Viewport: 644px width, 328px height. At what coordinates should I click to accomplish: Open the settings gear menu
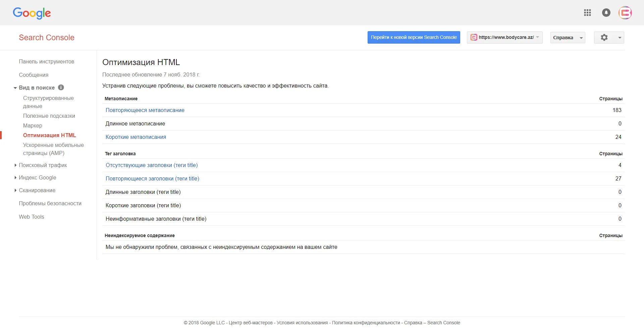tap(609, 38)
